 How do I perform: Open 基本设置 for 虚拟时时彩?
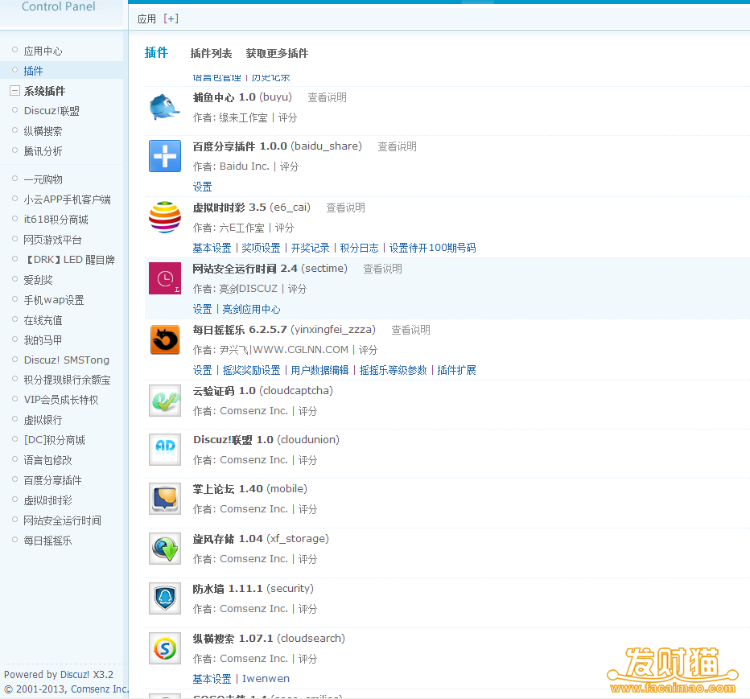click(x=212, y=248)
